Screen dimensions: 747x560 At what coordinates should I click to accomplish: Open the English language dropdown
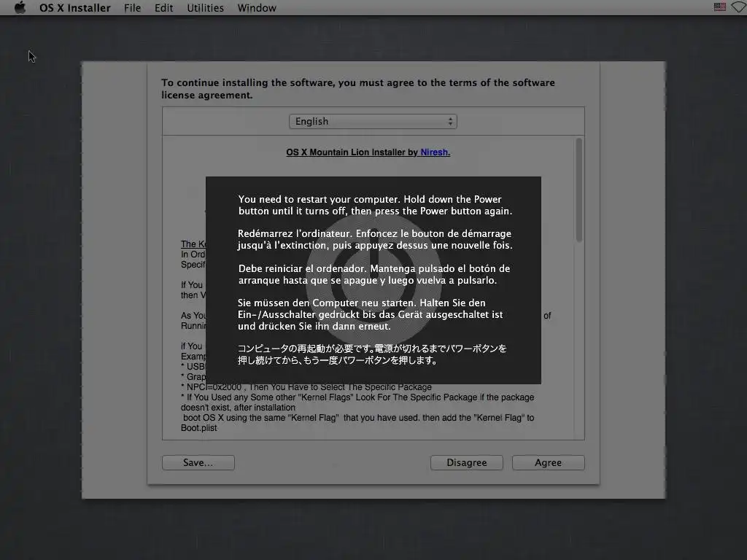pyautogui.click(x=373, y=122)
